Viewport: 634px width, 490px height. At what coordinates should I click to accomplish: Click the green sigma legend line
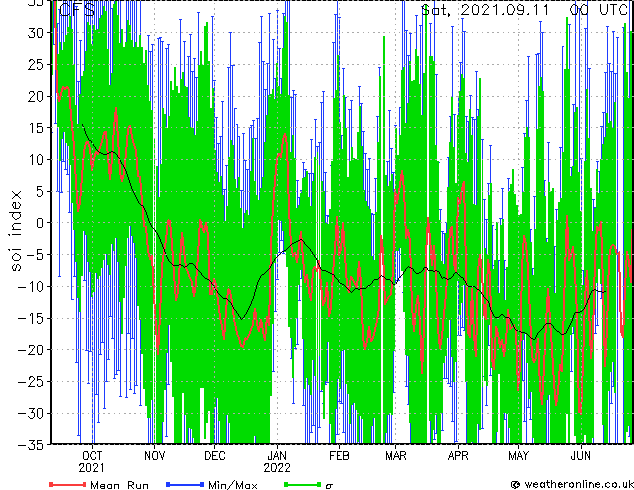coord(302,484)
